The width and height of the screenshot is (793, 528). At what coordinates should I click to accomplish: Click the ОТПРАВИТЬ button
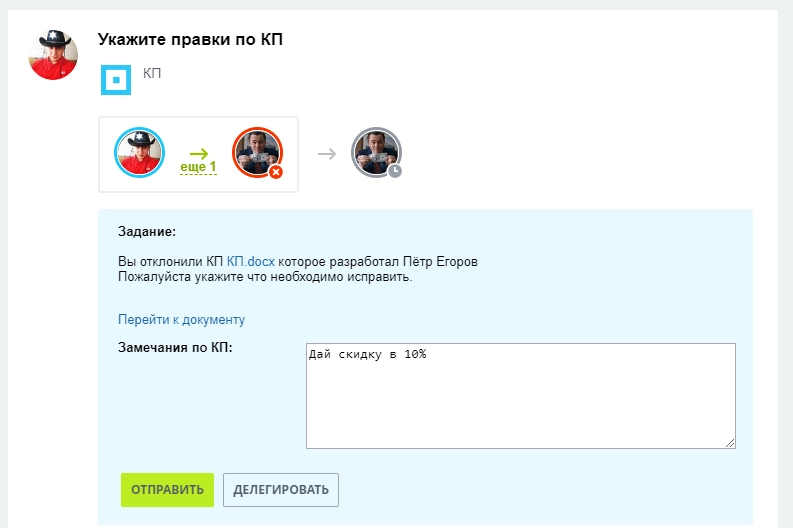pyautogui.click(x=167, y=490)
